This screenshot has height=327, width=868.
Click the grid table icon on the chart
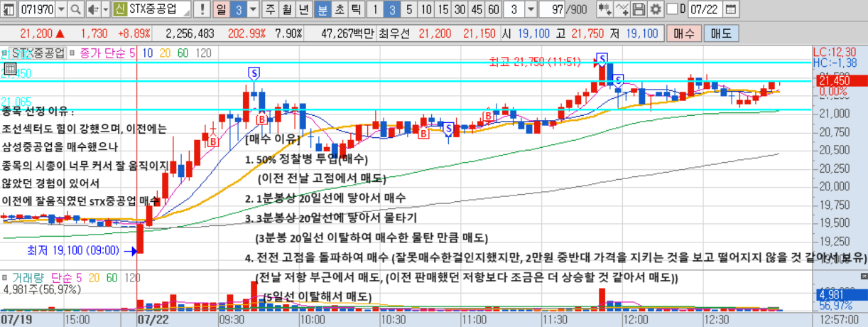[x=9, y=69]
